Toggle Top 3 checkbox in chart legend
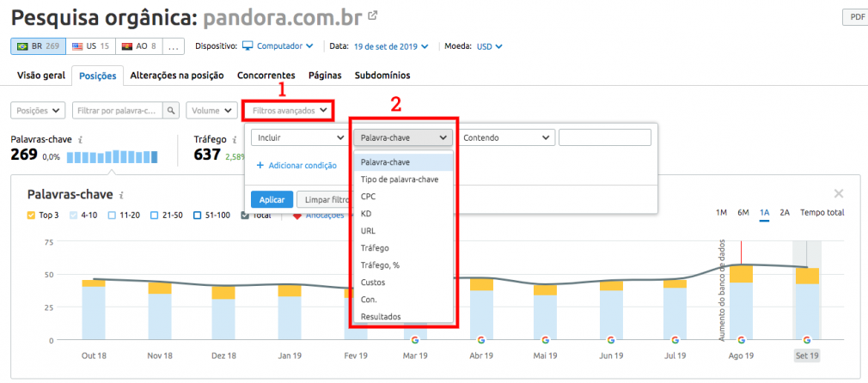This screenshot has height=383, width=868. tap(31, 216)
